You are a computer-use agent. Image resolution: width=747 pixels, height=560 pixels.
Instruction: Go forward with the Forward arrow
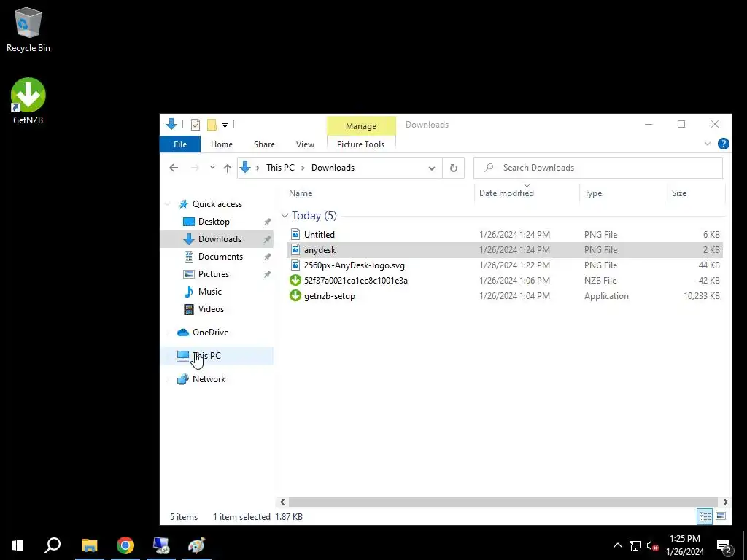(x=195, y=168)
